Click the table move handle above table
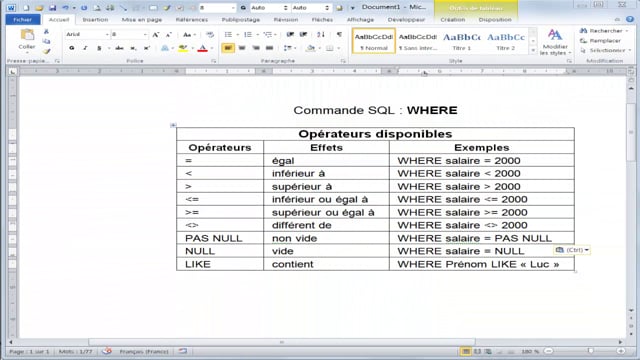This screenshot has width=640, height=360. point(173,125)
